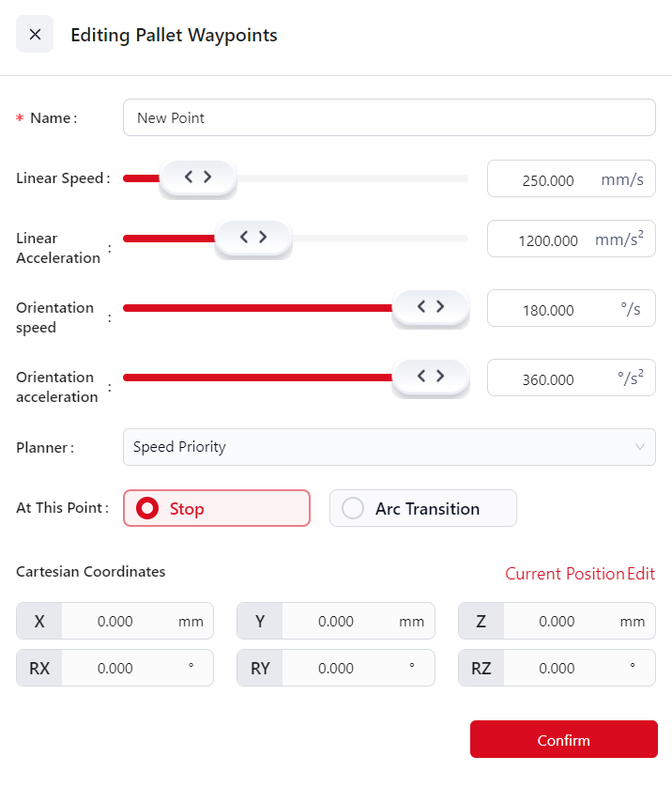Image resolution: width=672 pixels, height=787 pixels.
Task: Click the Edit link for coordinates
Action: point(642,574)
